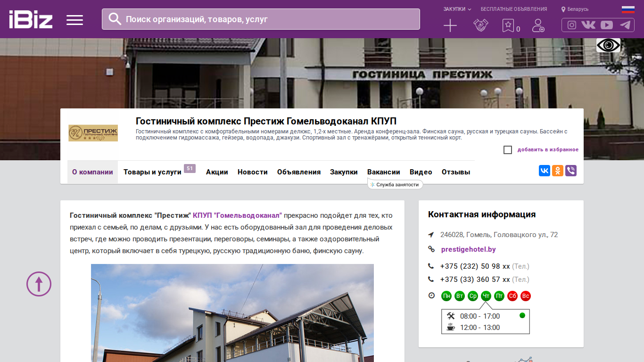The width and height of the screenshot is (644, 362).
Task: Open iBiz VK page in header
Action: tap(588, 25)
